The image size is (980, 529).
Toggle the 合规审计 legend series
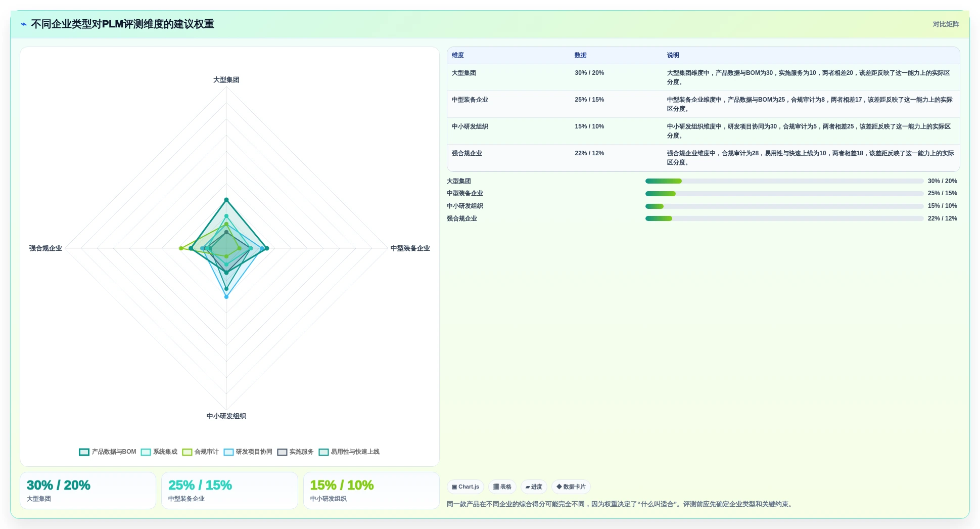click(x=201, y=452)
